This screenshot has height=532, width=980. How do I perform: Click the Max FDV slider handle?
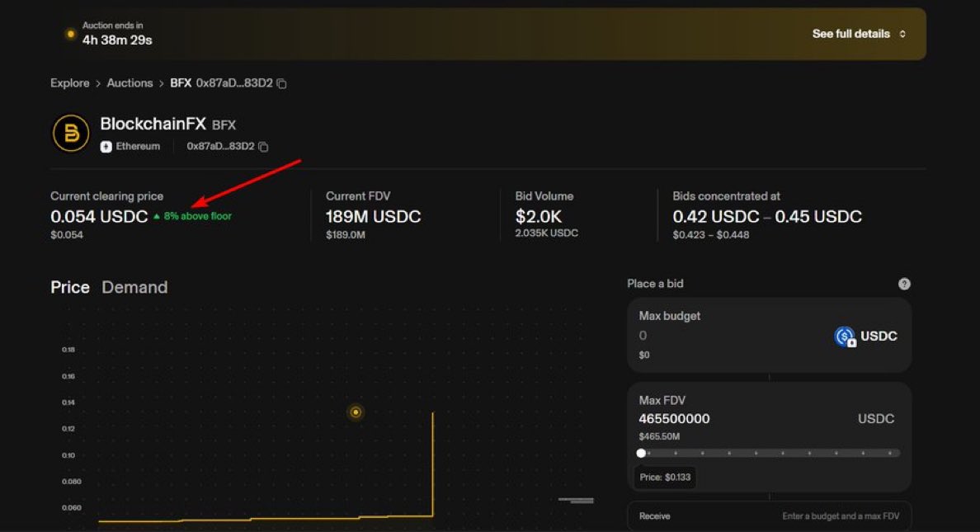point(641,454)
